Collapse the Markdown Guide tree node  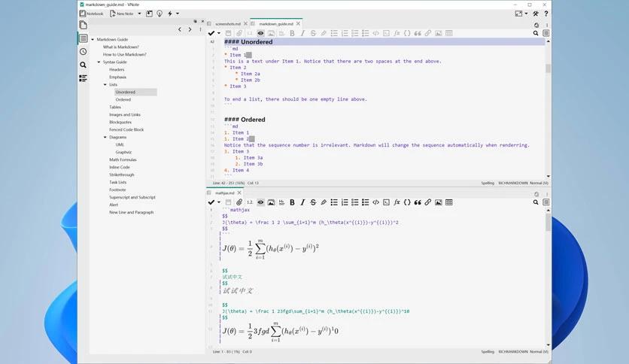[93, 39]
